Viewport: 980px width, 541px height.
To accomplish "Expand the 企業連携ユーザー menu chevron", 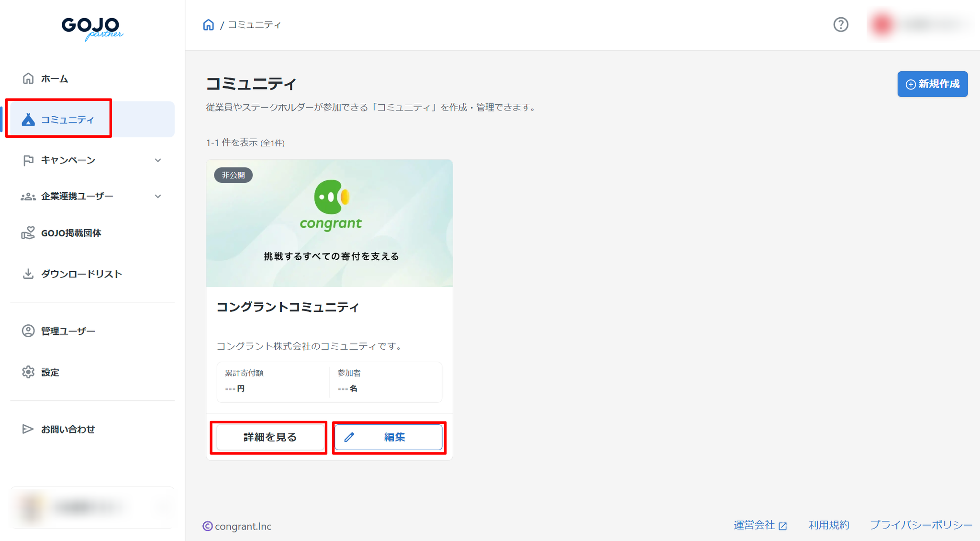I will (158, 197).
